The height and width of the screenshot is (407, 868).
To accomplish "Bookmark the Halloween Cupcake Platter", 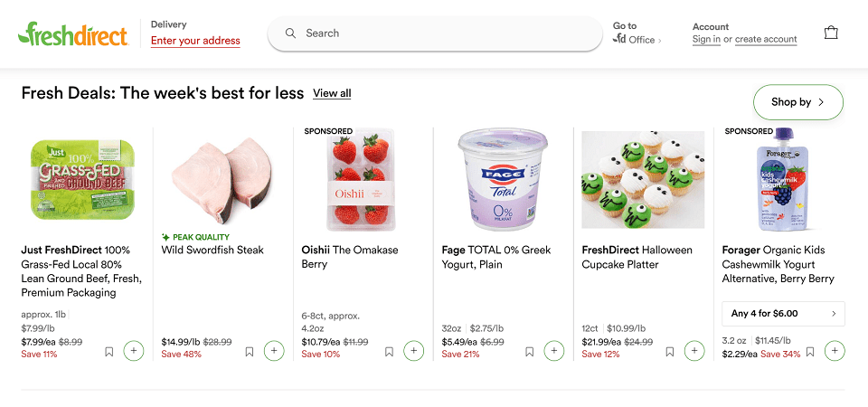I will (x=670, y=352).
